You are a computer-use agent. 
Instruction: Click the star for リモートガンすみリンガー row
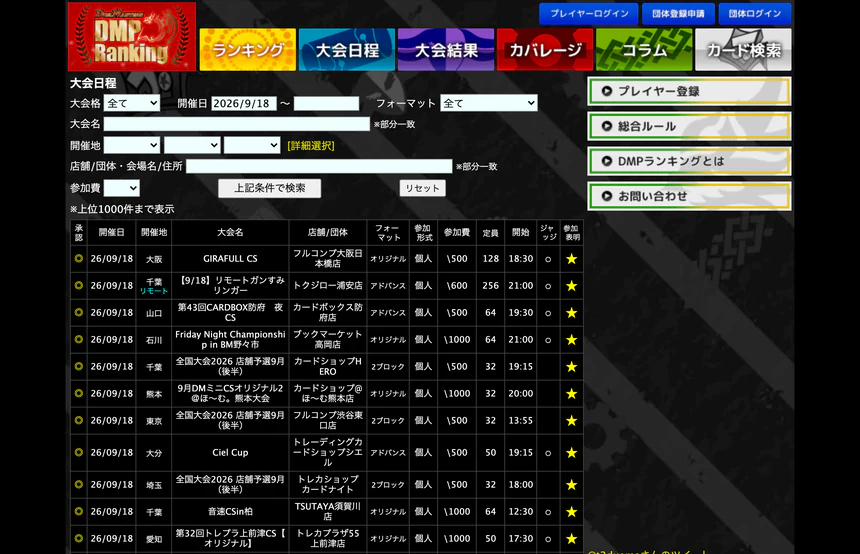(x=572, y=286)
